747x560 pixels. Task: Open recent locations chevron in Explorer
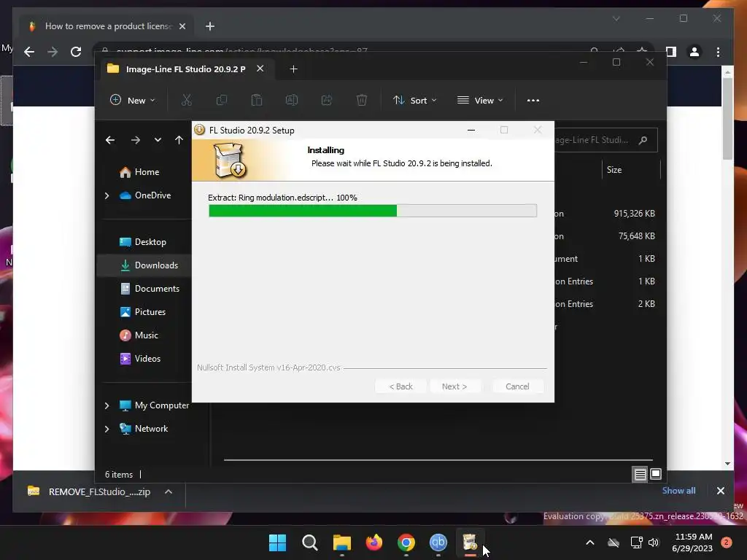158,140
